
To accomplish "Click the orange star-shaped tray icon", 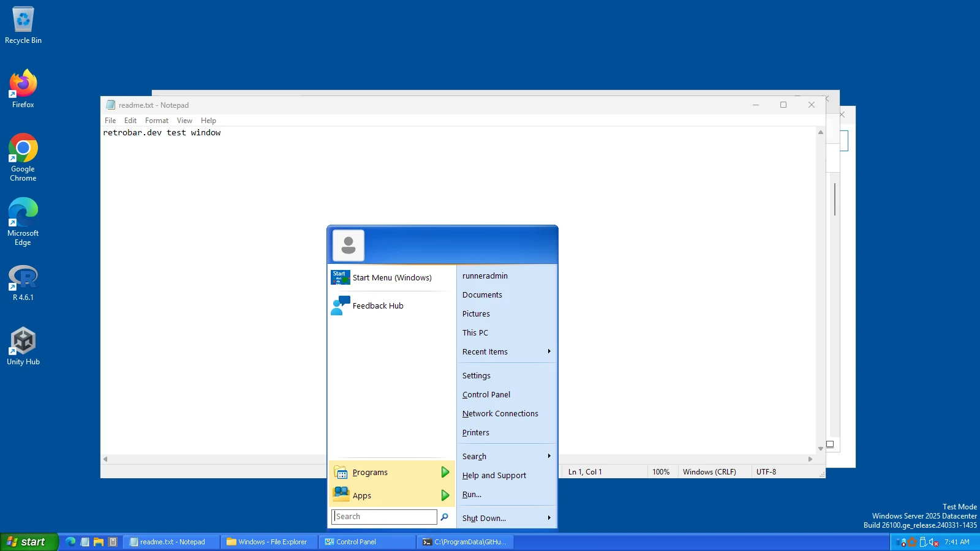I will (912, 542).
